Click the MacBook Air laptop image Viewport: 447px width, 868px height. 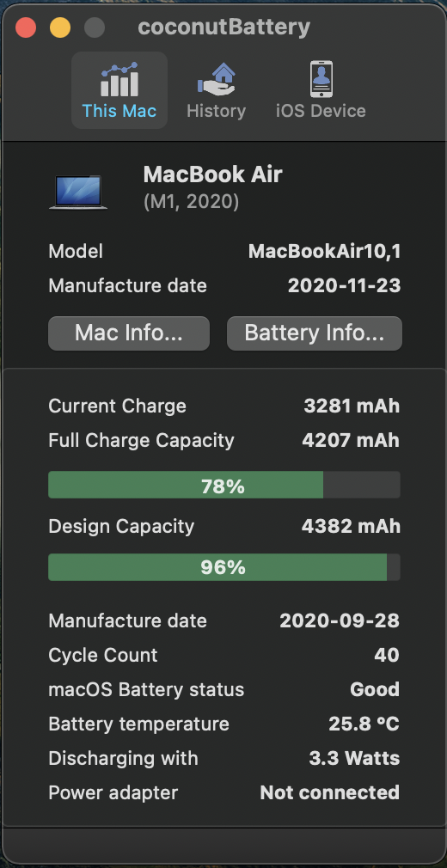78,193
